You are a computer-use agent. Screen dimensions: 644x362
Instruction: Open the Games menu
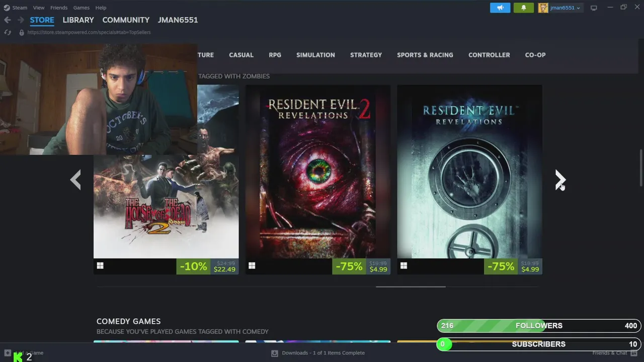82,8
